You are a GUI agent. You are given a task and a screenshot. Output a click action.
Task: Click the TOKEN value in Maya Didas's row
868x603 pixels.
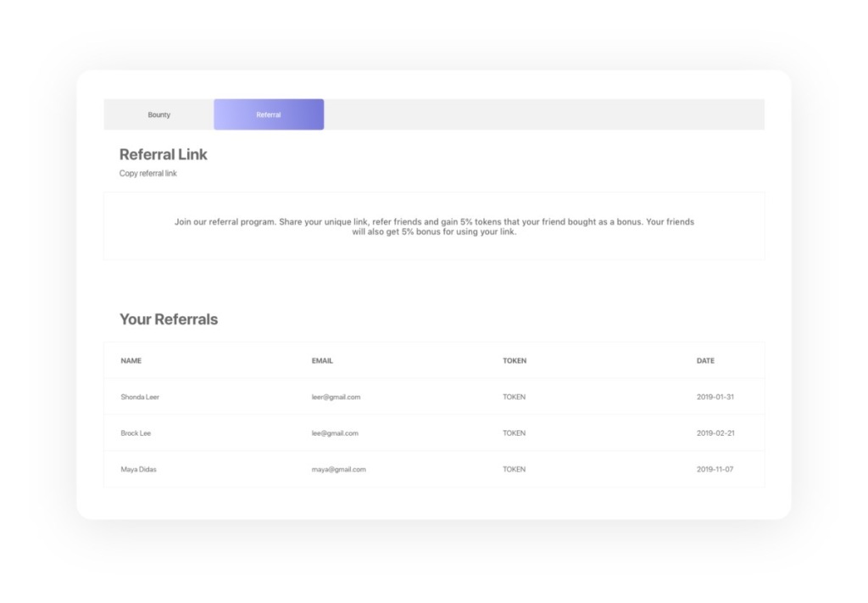click(515, 469)
